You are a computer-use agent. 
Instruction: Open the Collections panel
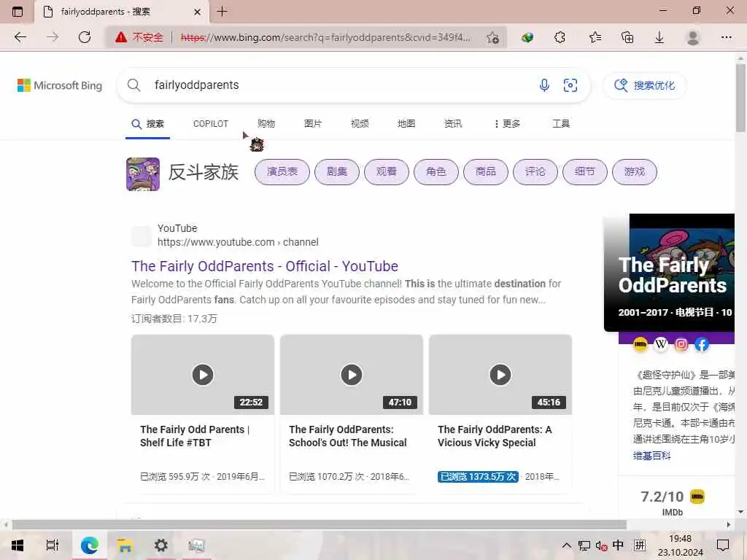coord(627,37)
